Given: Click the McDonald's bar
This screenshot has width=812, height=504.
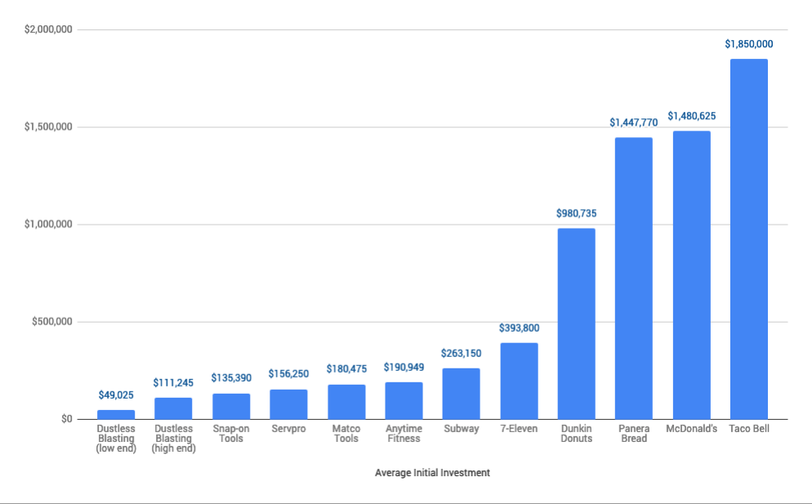Looking at the screenshot, I should [691, 275].
